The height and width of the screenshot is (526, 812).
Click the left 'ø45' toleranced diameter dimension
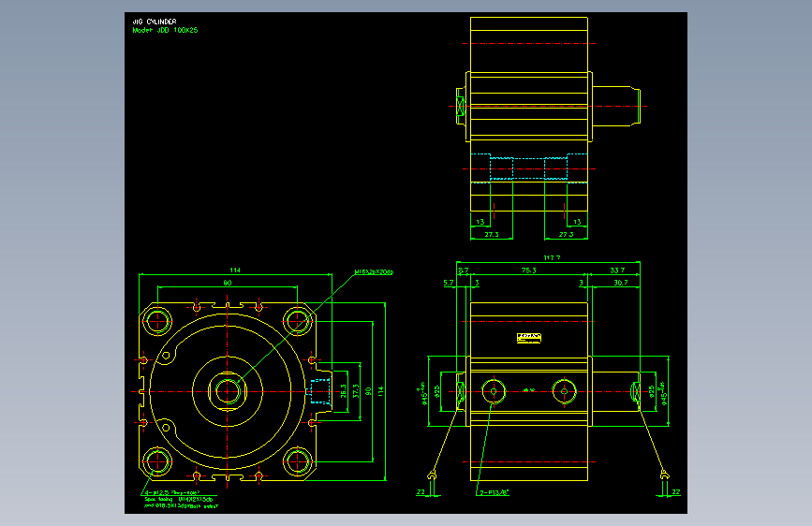(x=422, y=393)
